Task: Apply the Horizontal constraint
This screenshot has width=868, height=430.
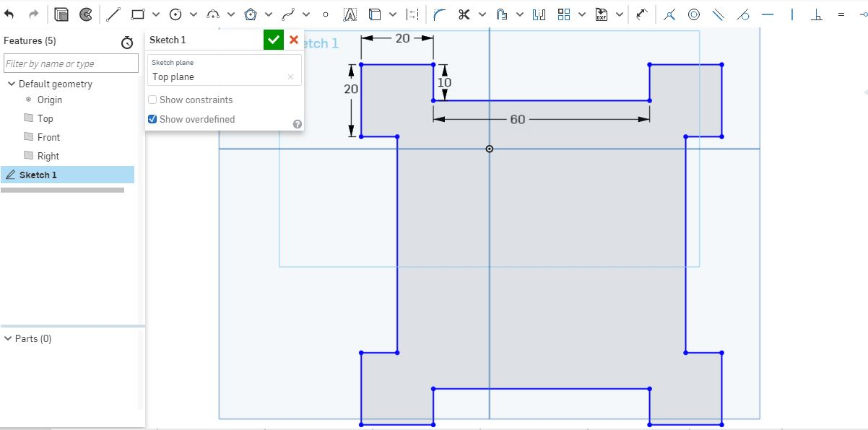Action: (768, 14)
